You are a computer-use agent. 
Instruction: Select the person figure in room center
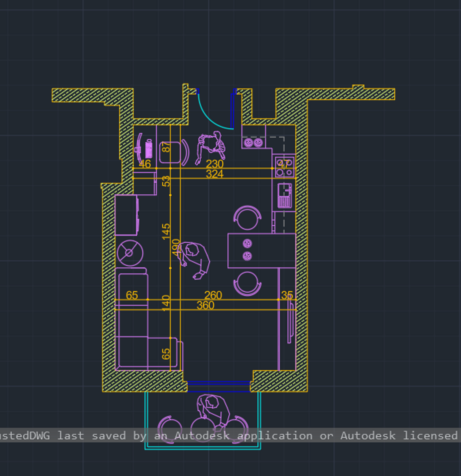pos(194,260)
